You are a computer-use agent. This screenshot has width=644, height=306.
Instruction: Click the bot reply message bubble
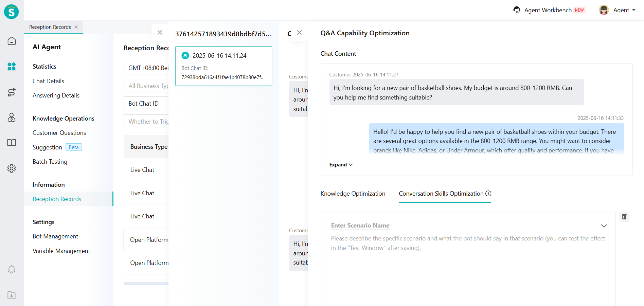coord(496,139)
